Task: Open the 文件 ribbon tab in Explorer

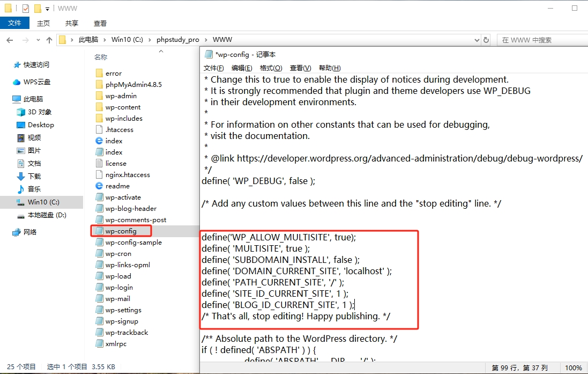Action: 14,23
